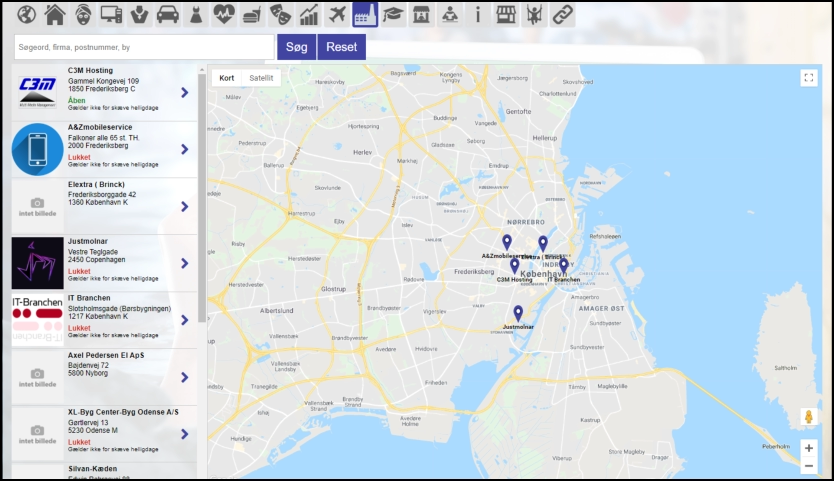
Task: Expand C3M Hosting listing arrow
Action: point(185,93)
